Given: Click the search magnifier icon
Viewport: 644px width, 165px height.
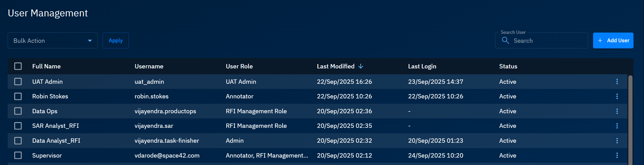Looking at the screenshot, I should [505, 40].
